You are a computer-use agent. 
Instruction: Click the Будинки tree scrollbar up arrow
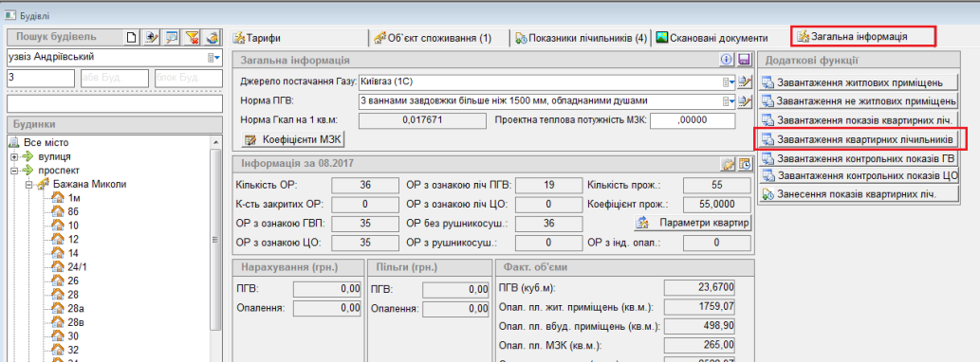coord(215,142)
